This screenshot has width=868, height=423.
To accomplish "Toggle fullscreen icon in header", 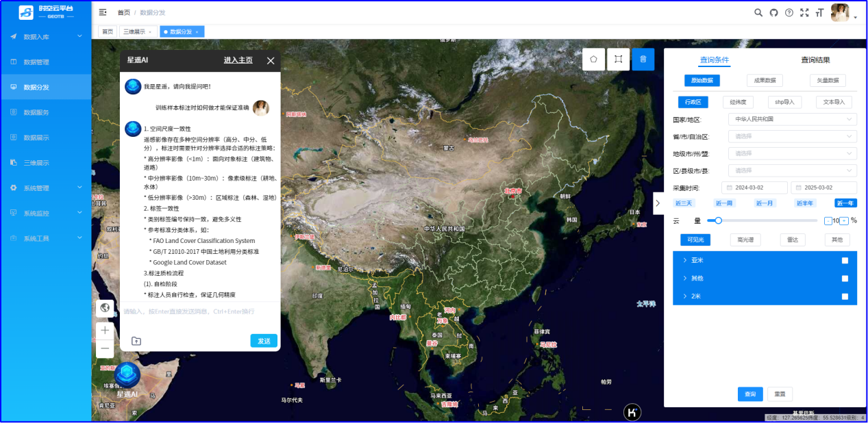I will coord(804,12).
